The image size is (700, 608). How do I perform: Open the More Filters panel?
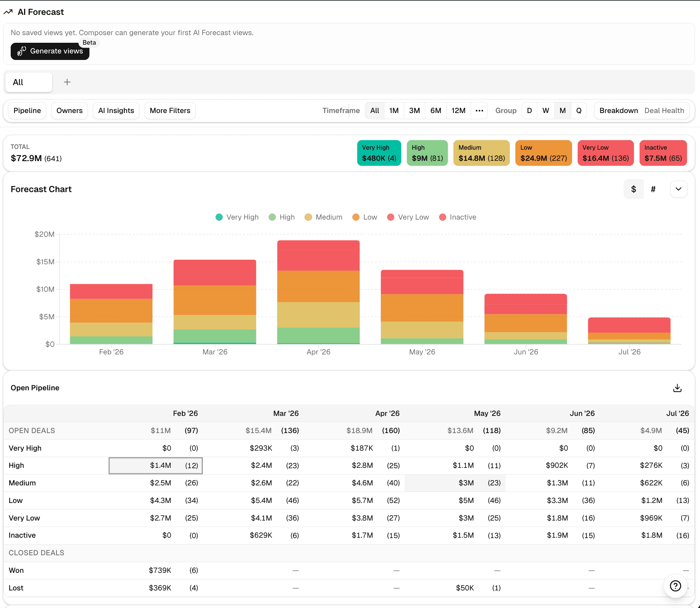(x=170, y=110)
